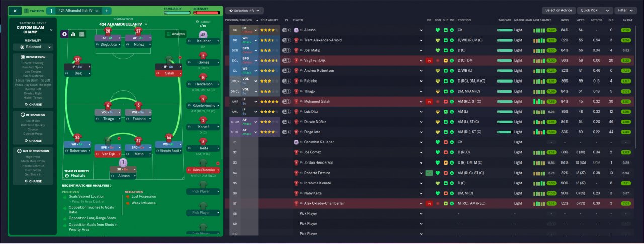Open player instructions icon for Alisson
644x244 pixels.
[x=285, y=30]
